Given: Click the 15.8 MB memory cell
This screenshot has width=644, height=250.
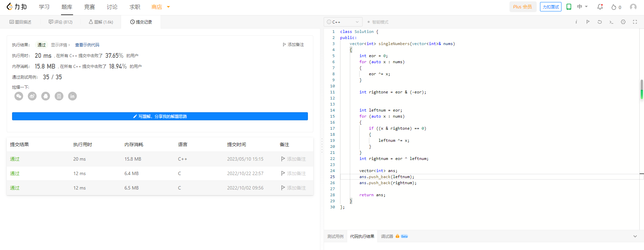Looking at the screenshot, I should [x=133, y=159].
